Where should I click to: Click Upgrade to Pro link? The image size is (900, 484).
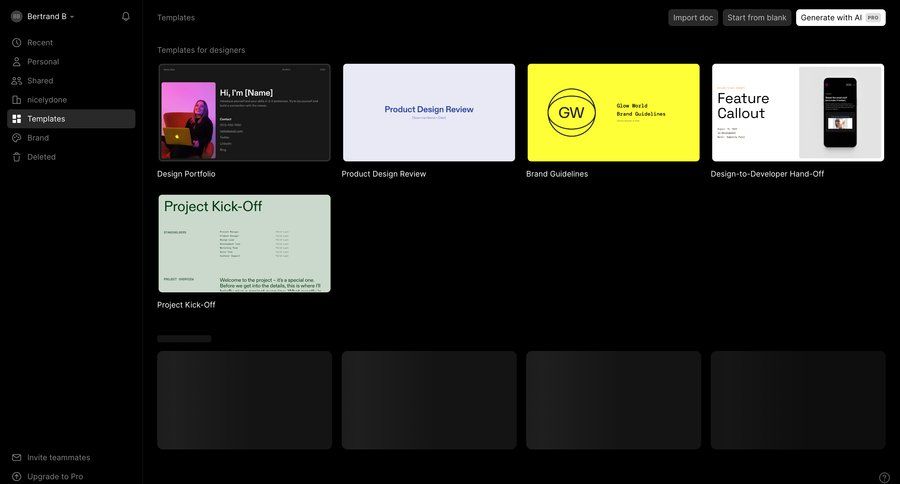[55, 477]
